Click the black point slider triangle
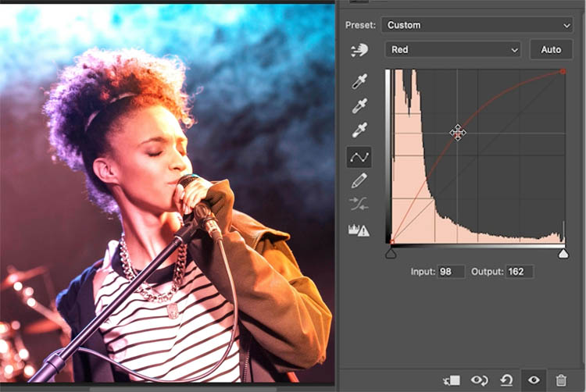Screen dimensions: 586x392 [x=391, y=254]
